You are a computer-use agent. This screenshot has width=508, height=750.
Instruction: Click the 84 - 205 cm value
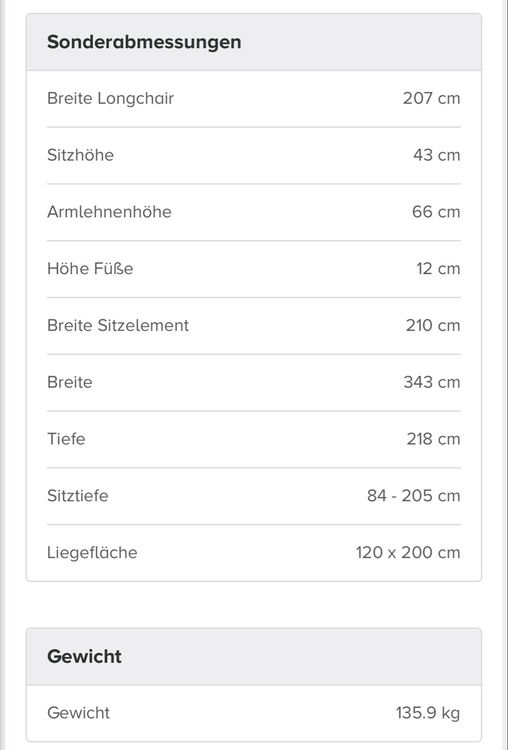[x=414, y=496]
